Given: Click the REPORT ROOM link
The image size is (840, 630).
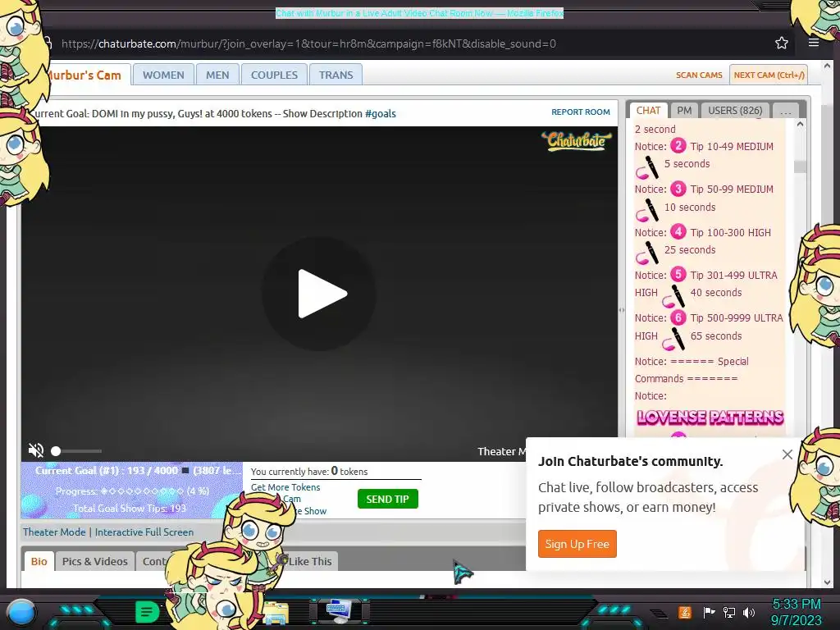Looking at the screenshot, I should click(x=581, y=112).
